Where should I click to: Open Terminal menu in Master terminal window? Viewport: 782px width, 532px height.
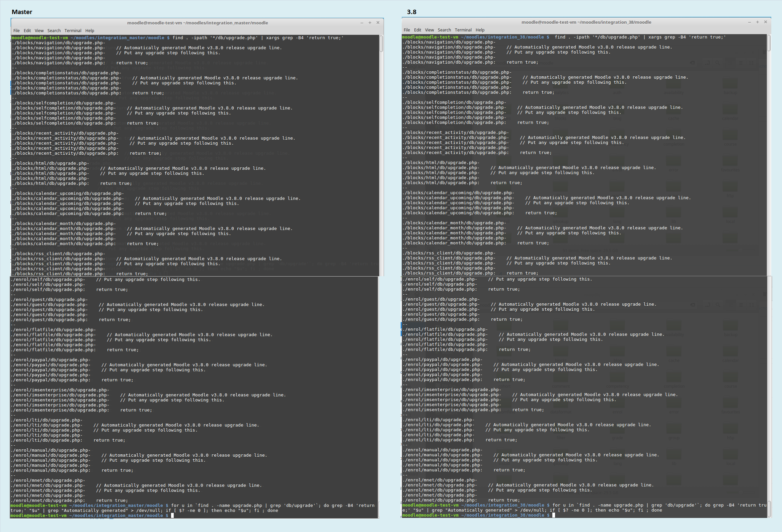coord(73,30)
